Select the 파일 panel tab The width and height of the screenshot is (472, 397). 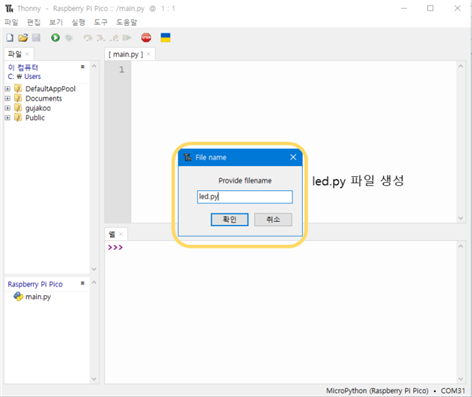point(15,54)
